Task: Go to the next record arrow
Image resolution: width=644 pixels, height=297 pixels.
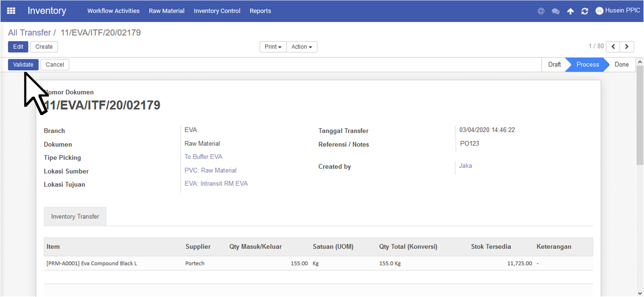Action: (x=627, y=47)
